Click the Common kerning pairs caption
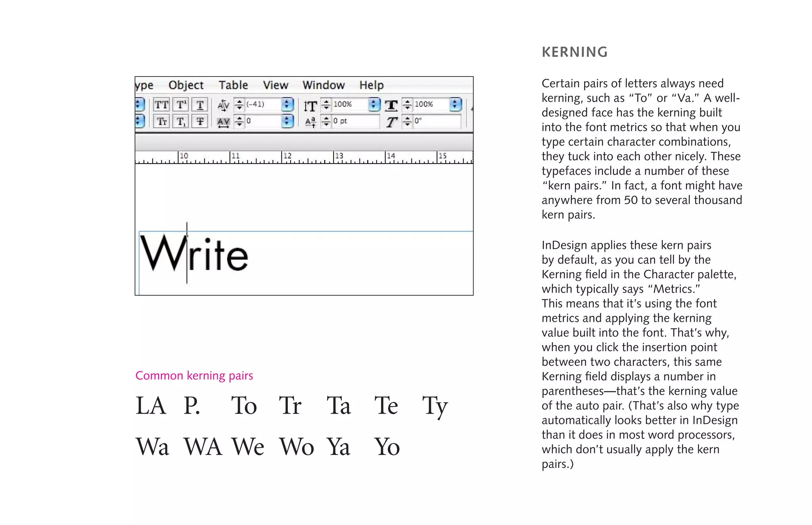This screenshot has height=525, width=812. tap(194, 375)
